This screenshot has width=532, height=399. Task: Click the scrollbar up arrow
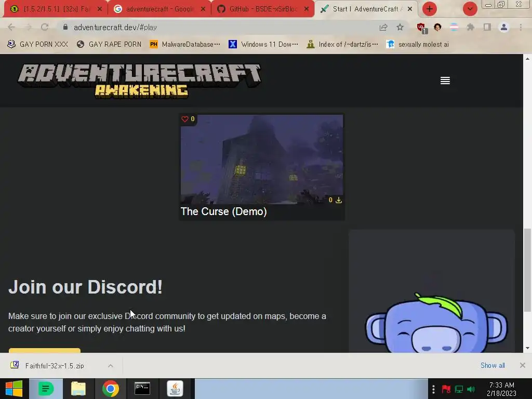[527, 59]
